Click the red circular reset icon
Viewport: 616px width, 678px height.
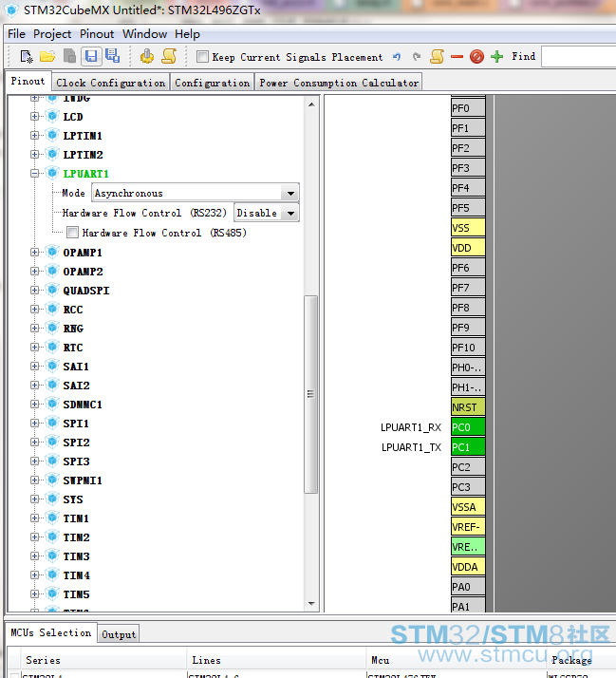coord(476,57)
